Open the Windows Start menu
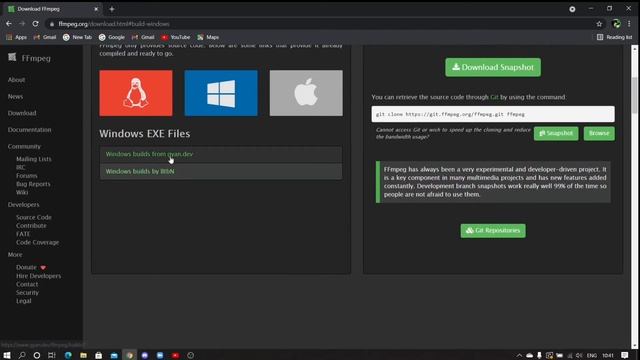The width and height of the screenshot is (640, 360). (x=7, y=356)
